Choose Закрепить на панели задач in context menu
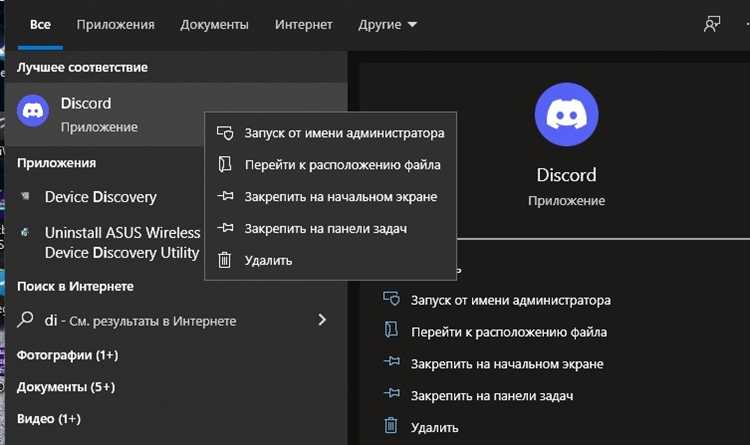Viewport: 750px width, 445px height. coord(331,229)
